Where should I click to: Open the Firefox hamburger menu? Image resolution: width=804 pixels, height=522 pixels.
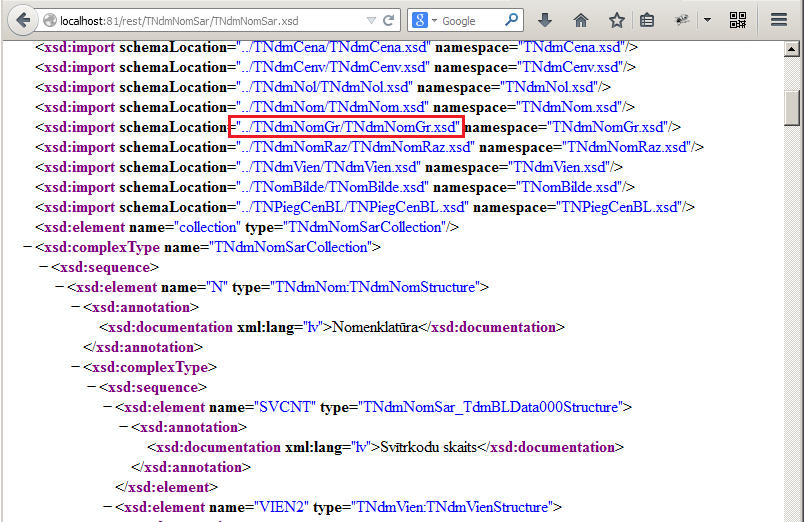779,20
